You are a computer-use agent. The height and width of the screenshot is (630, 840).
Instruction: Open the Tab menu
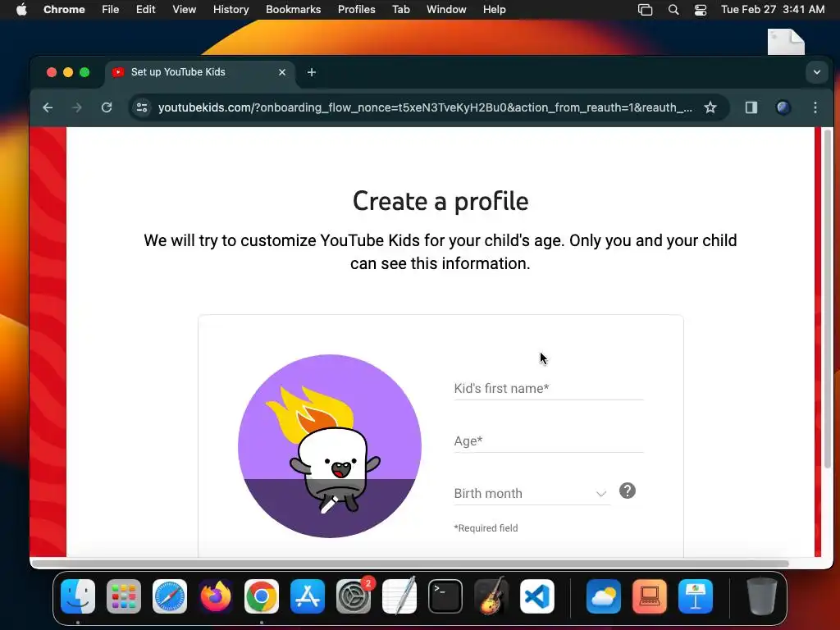tap(400, 10)
